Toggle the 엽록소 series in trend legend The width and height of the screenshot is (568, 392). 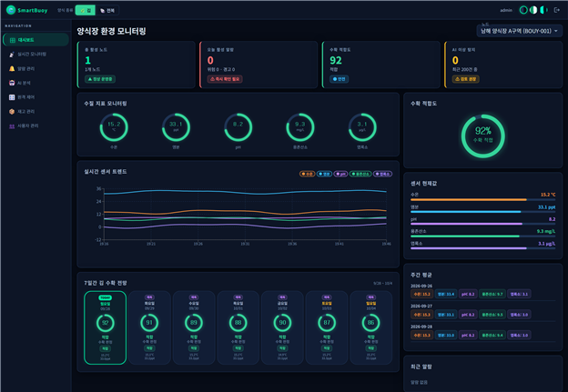click(x=382, y=174)
